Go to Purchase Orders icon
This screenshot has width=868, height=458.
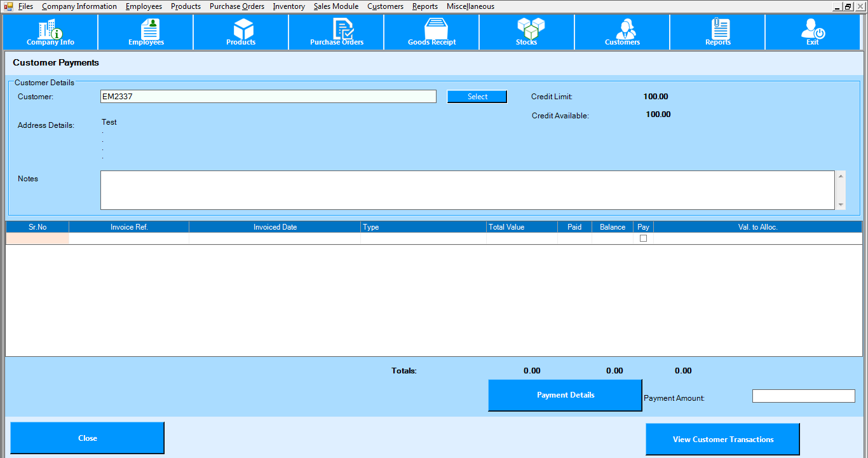click(337, 32)
